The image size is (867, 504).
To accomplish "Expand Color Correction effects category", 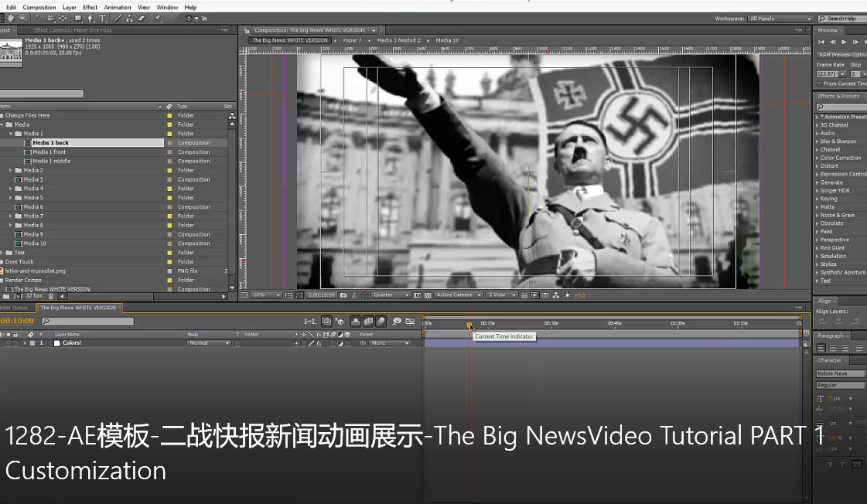I will click(x=818, y=158).
